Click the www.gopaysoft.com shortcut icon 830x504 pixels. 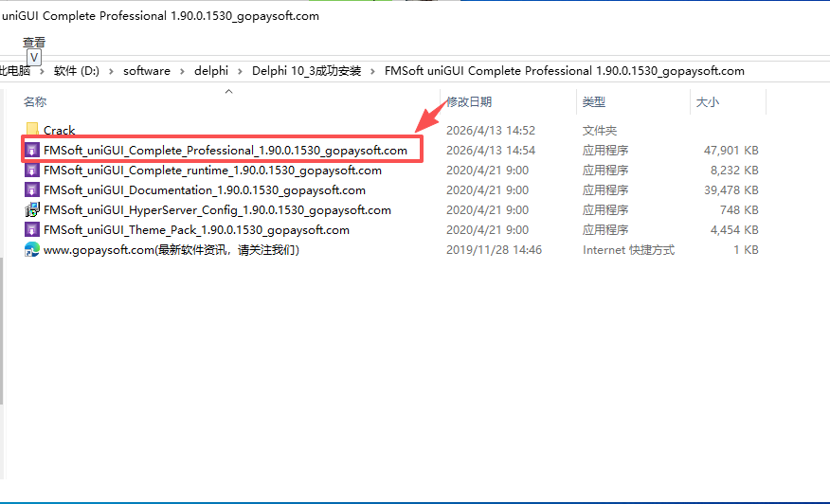point(32,250)
